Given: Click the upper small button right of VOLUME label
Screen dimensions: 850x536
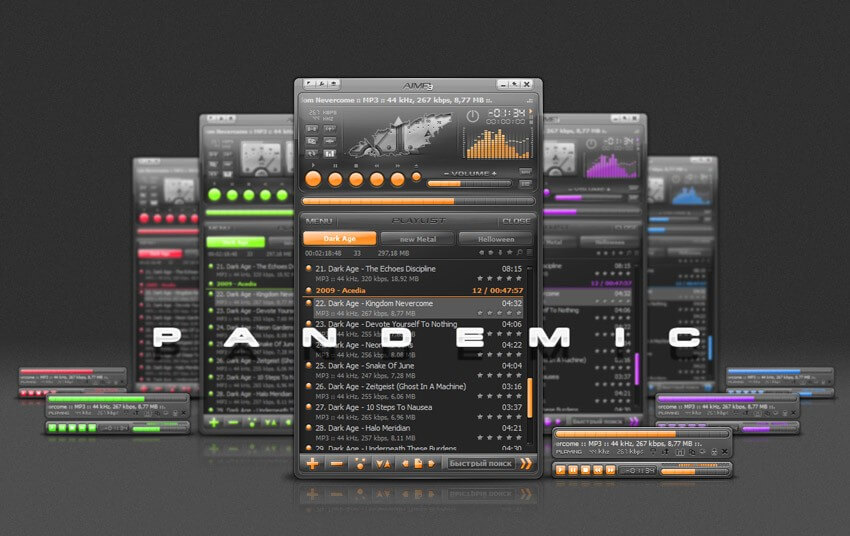Looking at the screenshot, I should coord(525,172).
